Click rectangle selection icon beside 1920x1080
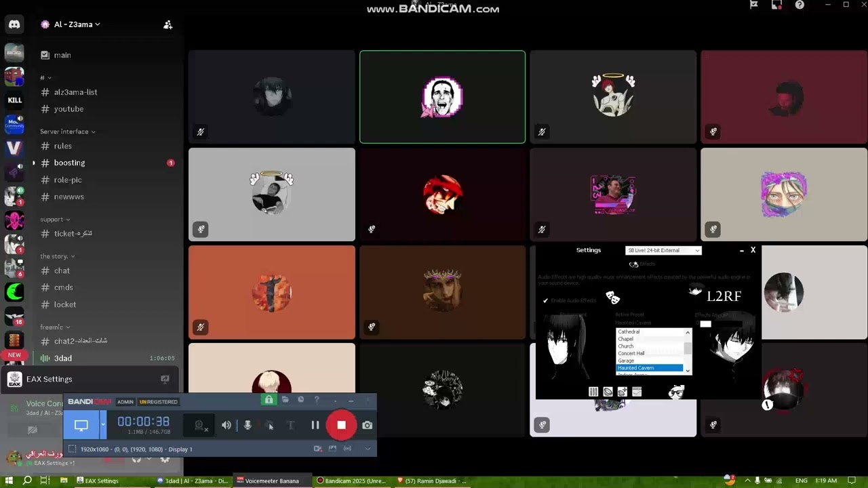This screenshot has height=488, width=868. point(72,449)
